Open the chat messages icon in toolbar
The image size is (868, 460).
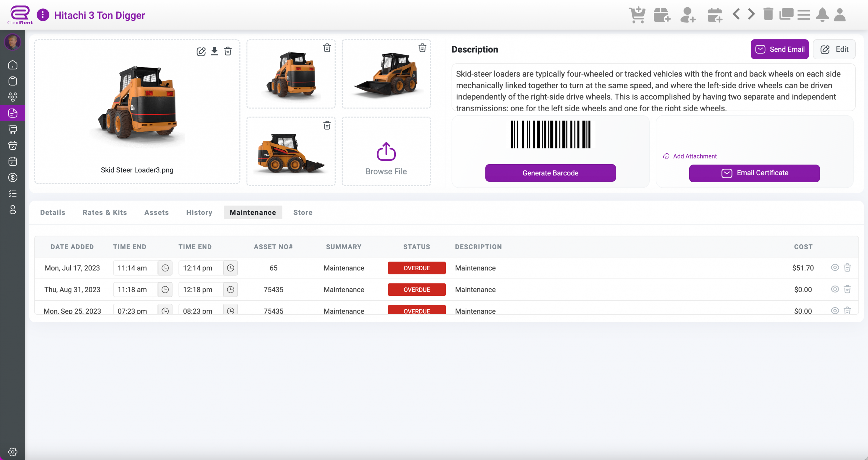tap(786, 14)
